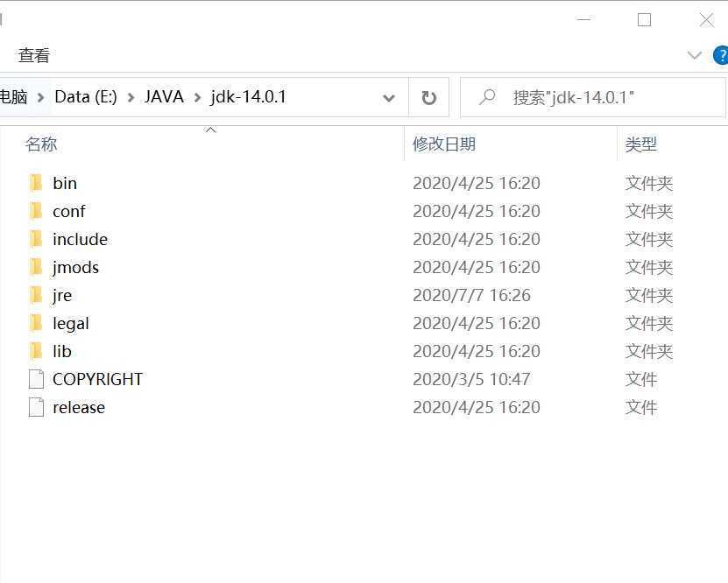This screenshot has height=583, width=728.
Task: Expand the chevron after JAVA
Action: point(197,97)
